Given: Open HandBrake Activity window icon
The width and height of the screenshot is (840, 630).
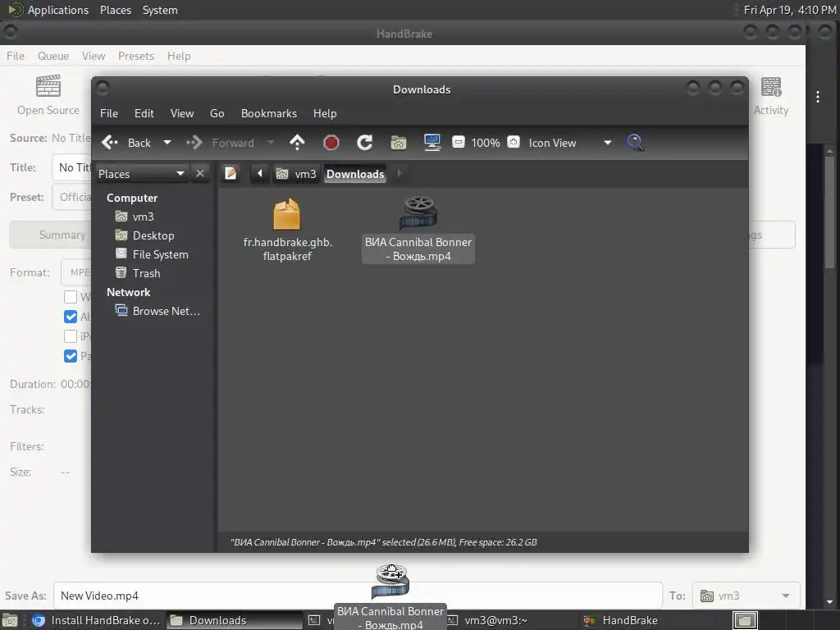Looking at the screenshot, I should click(x=771, y=95).
